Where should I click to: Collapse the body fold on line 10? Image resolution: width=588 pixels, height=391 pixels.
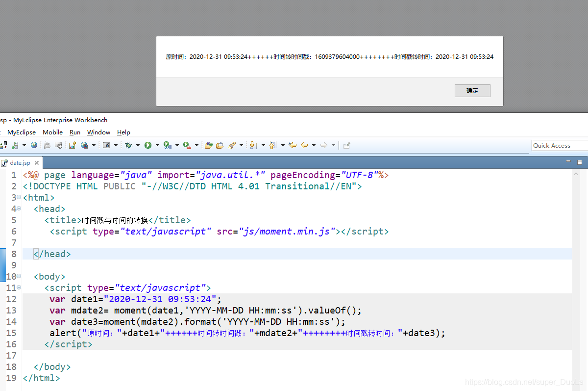[x=19, y=276]
